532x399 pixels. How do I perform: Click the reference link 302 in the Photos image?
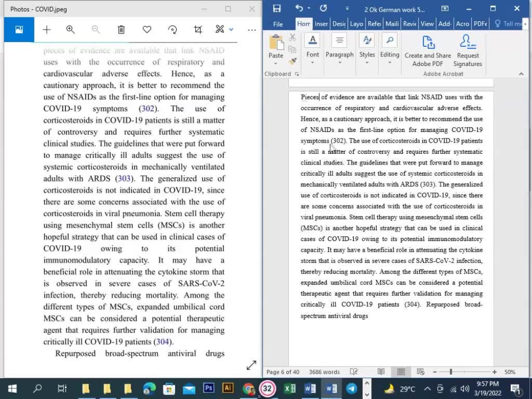[147, 109]
